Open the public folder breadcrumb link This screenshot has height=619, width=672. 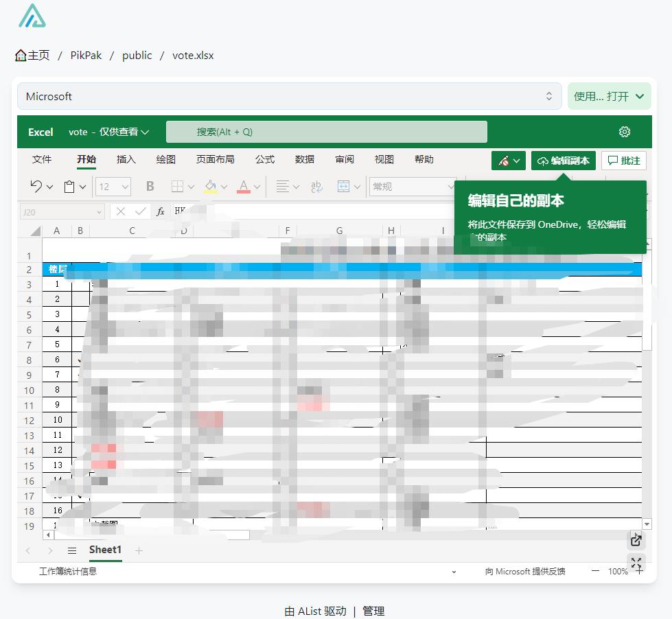(x=137, y=56)
